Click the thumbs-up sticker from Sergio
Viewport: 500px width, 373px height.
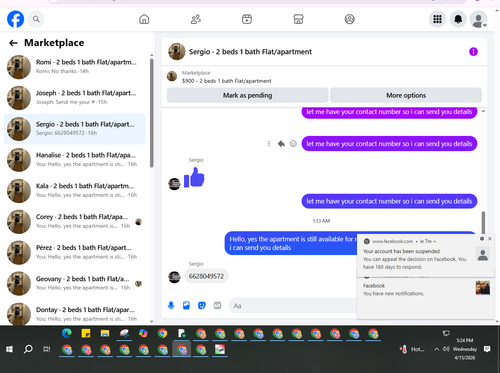[x=194, y=177]
